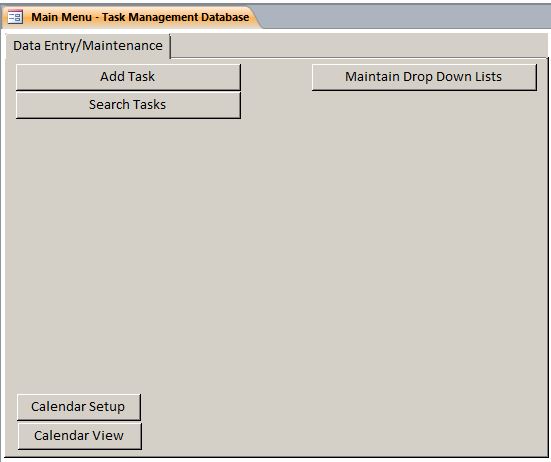Click the Search Tasks button

128,105
